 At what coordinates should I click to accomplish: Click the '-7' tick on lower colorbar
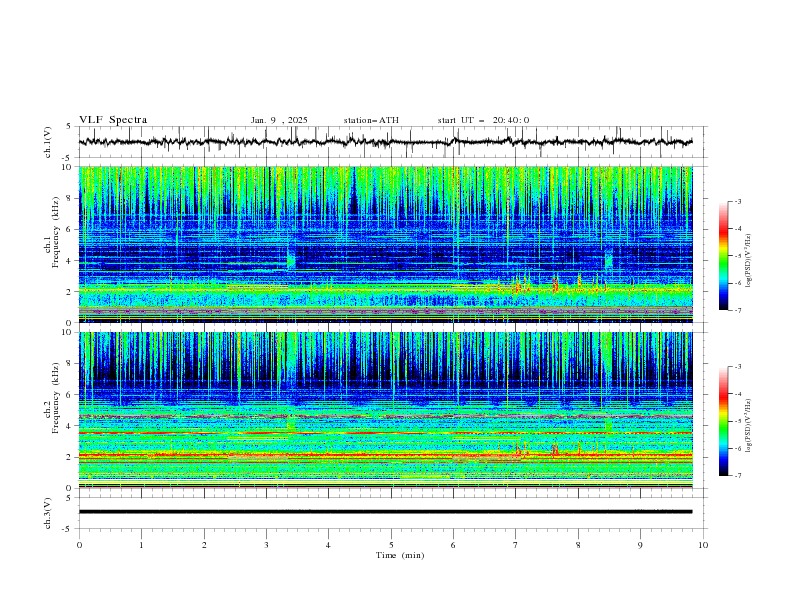tap(737, 476)
